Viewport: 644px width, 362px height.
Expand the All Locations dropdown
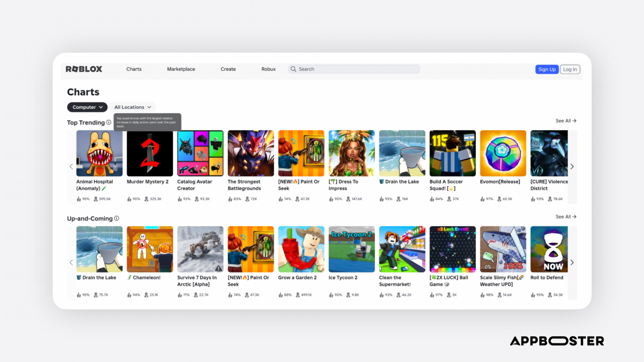point(133,107)
